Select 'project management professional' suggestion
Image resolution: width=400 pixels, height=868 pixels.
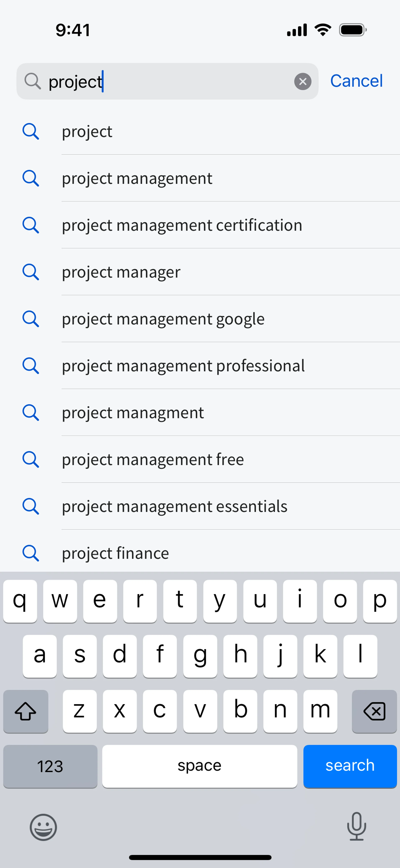coord(183,366)
